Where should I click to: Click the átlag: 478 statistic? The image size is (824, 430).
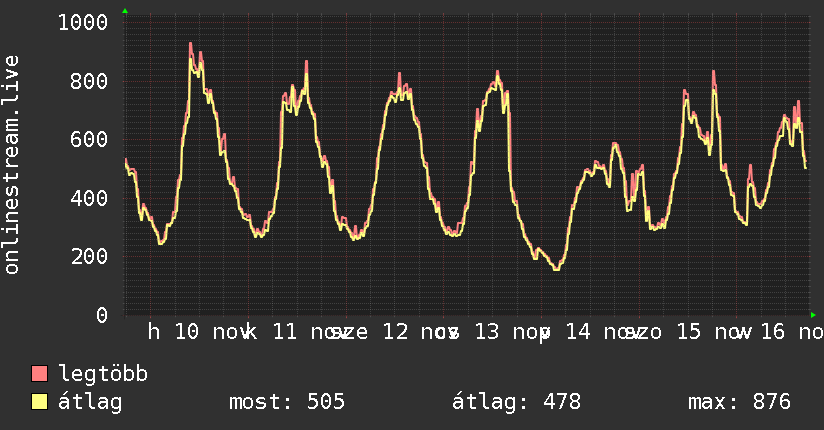point(517,402)
